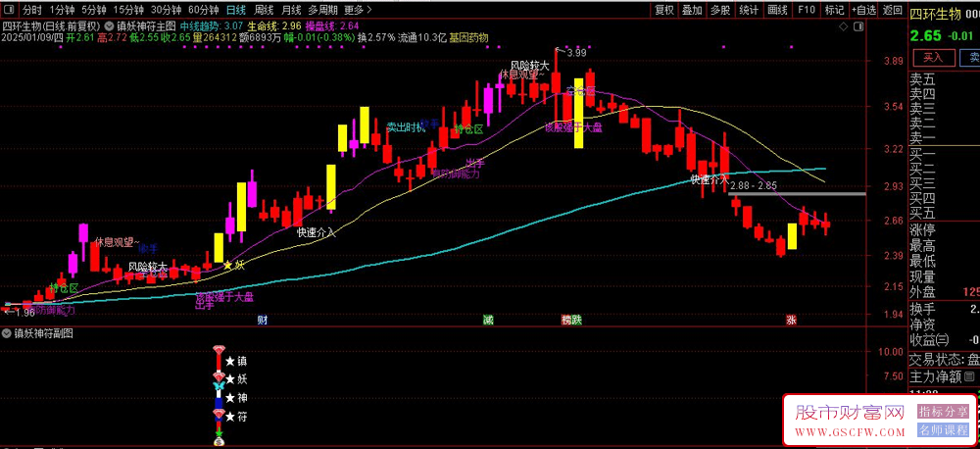Image resolution: width=980 pixels, height=449 pixels.
Task: Select the 日线 daily chart tab
Action: pos(236,10)
